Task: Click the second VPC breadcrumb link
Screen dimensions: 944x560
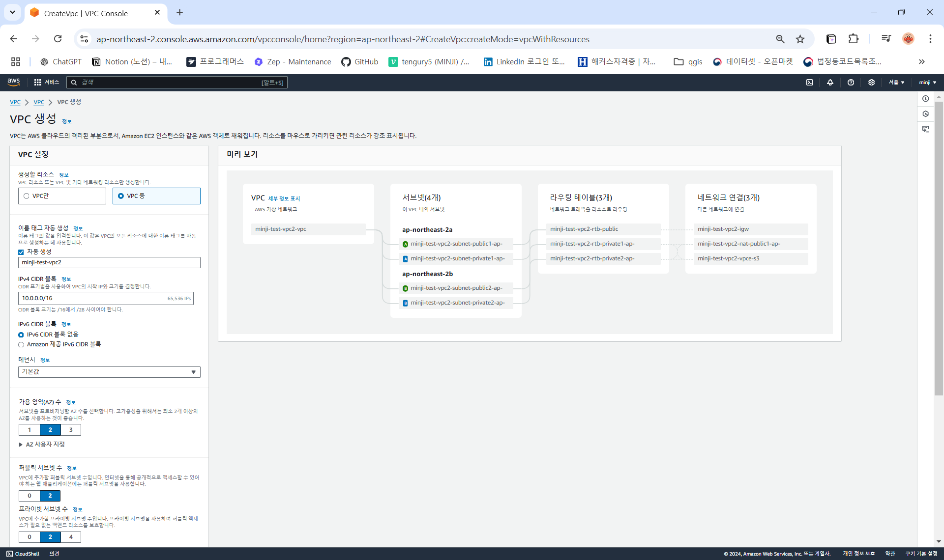Action: tap(39, 102)
